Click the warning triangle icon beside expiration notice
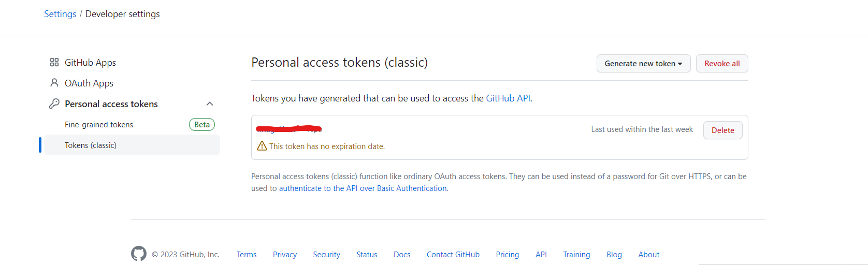 pyautogui.click(x=262, y=146)
